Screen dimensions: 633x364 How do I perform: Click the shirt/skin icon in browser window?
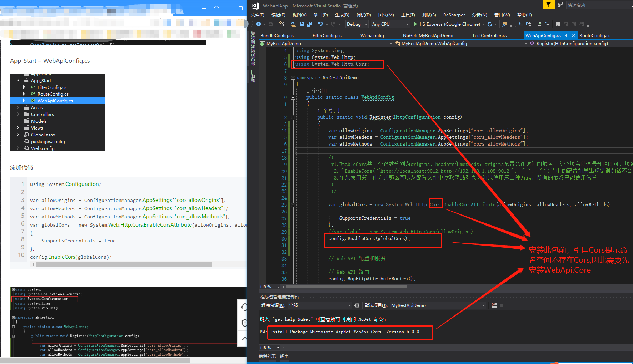pos(216,8)
